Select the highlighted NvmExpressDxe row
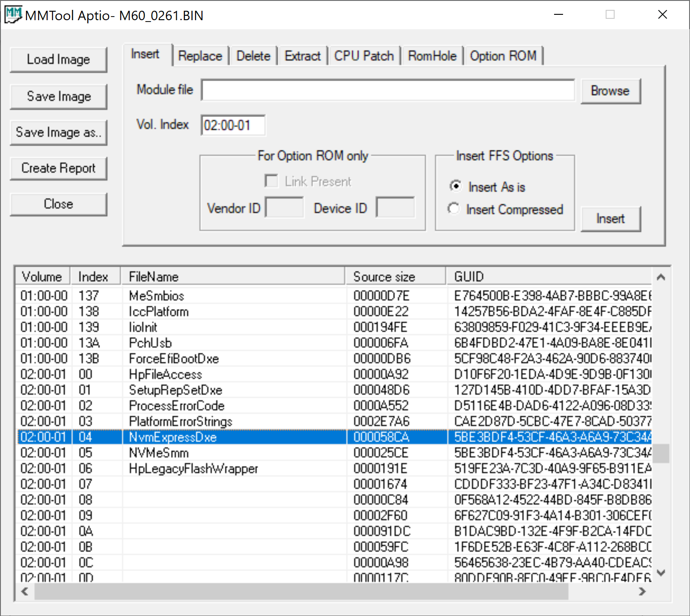 [x=334, y=437]
